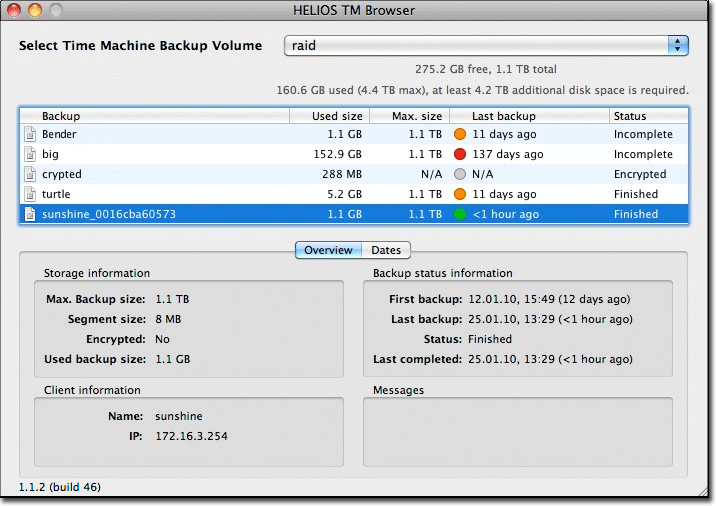The image size is (716, 506).
Task: Click the Bender backup file icon
Action: pyautogui.click(x=30, y=134)
